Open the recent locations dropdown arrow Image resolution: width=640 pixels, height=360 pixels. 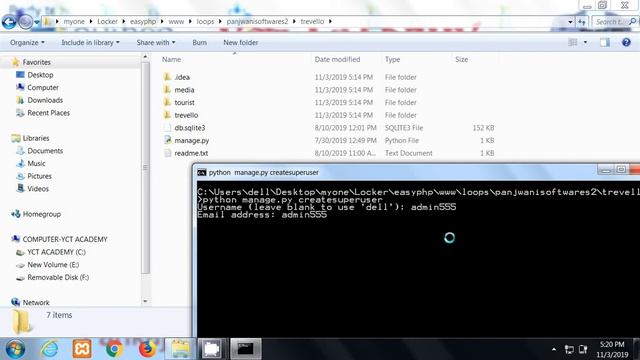(37, 22)
